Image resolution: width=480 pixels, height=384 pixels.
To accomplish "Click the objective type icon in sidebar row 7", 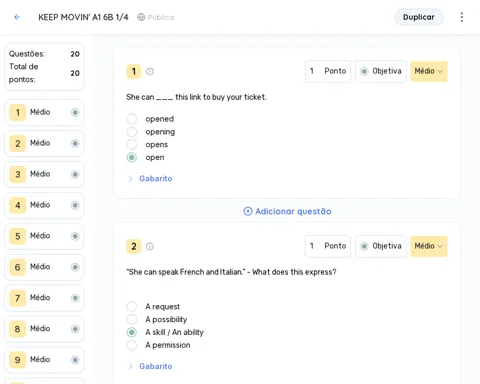I will click(x=75, y=298).
